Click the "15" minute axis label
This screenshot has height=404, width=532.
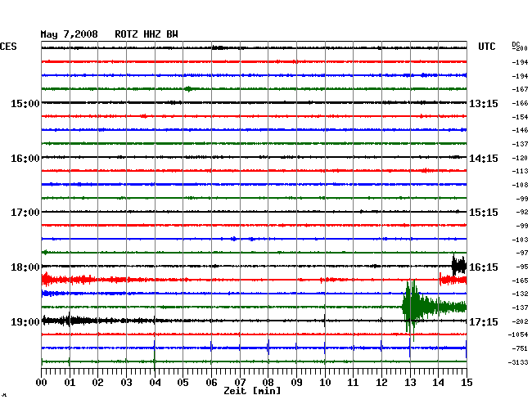[467, 383]
